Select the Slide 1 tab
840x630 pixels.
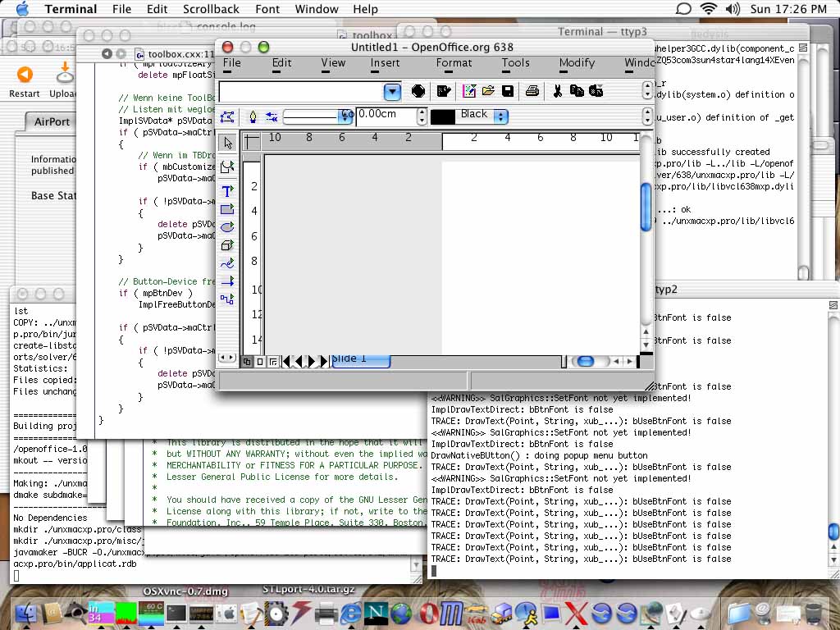point(361,361)
